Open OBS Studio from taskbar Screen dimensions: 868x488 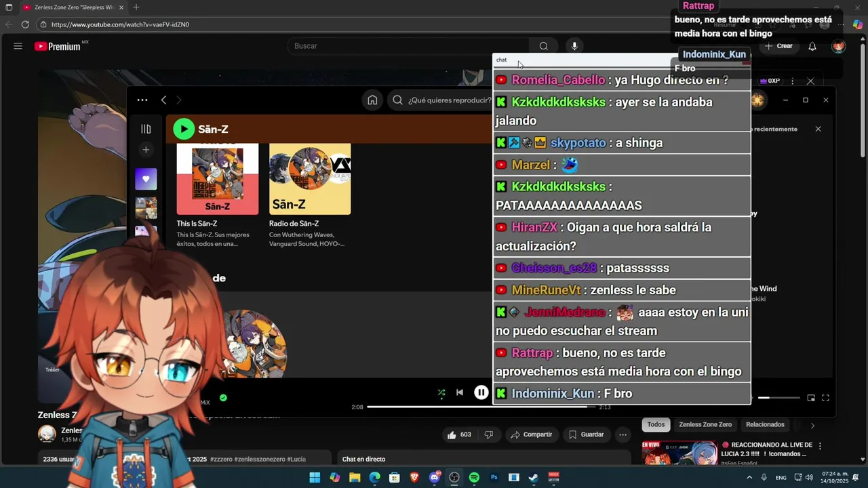pyautogui.click(x=454, y=478)
